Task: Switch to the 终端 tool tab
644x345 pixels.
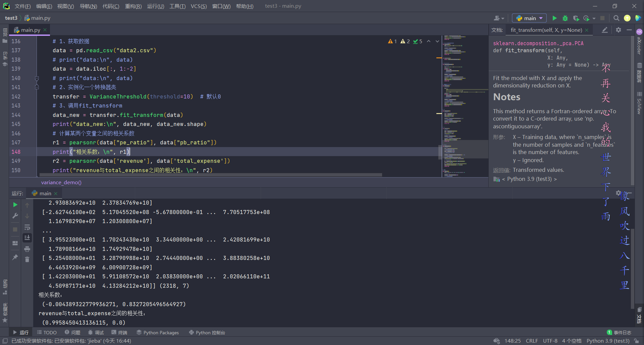Action: tap(119, 332)
